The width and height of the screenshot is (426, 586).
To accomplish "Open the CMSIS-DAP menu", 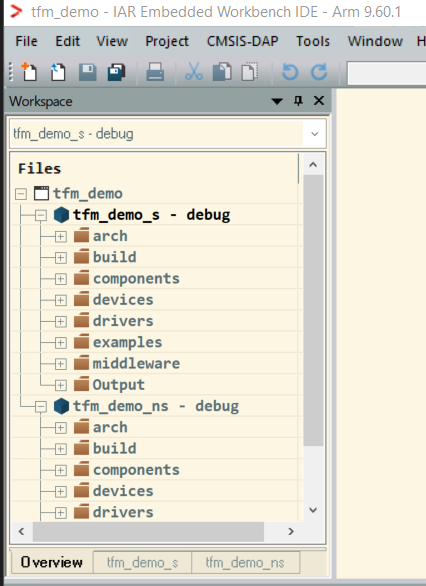I will pos(243,41).
